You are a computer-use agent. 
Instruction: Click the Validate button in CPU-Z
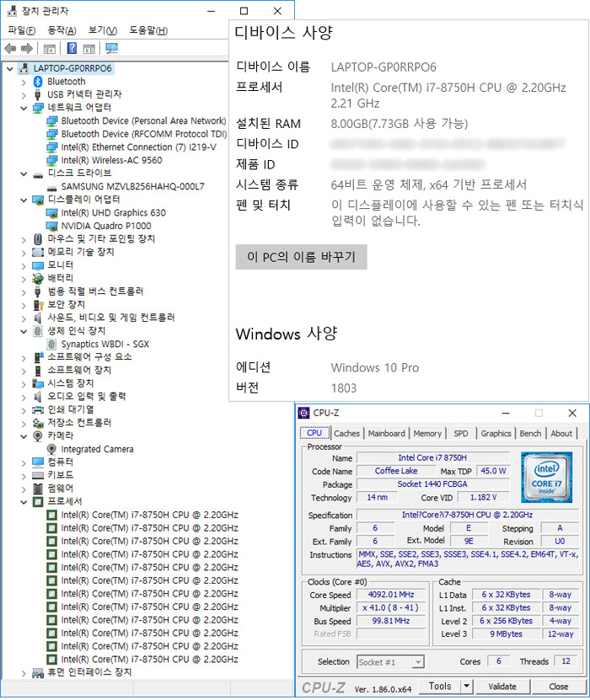pos(502,687)
